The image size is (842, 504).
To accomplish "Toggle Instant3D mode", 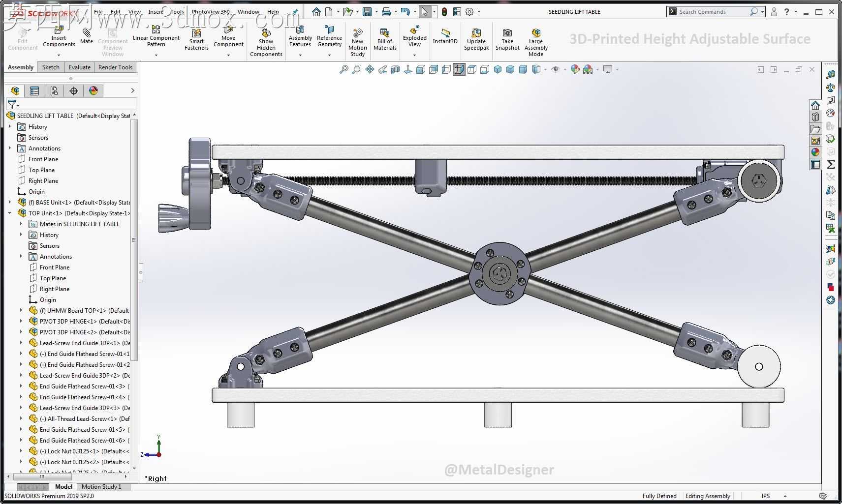I will [445, 35].
